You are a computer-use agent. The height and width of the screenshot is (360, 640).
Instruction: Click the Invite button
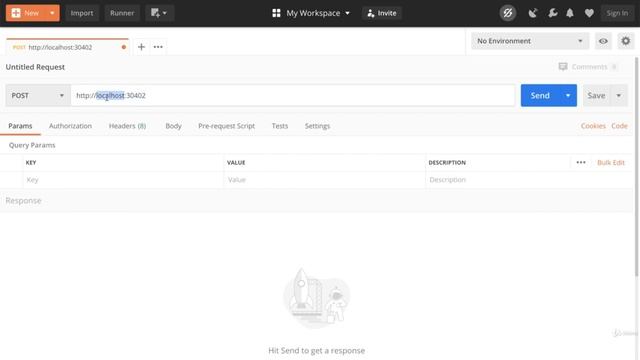click(x=382, y=13)
